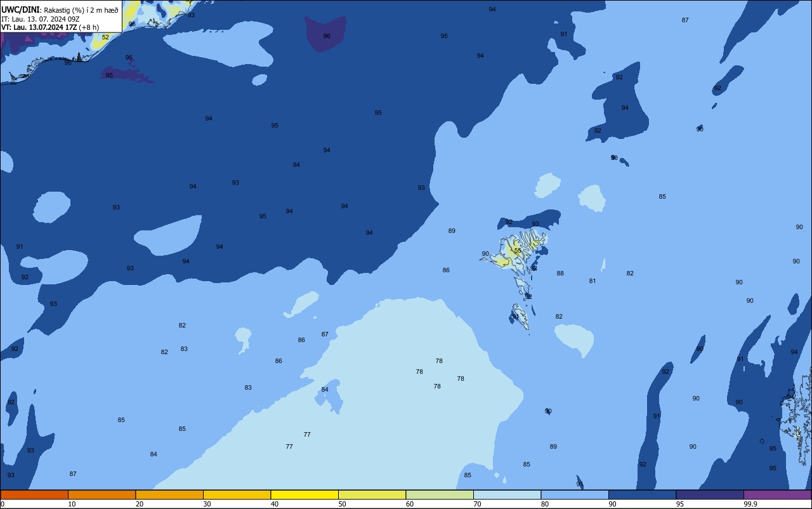
Task: Select the 95–99.9 indigo legend swatch
Action: [x=710, y=494]
